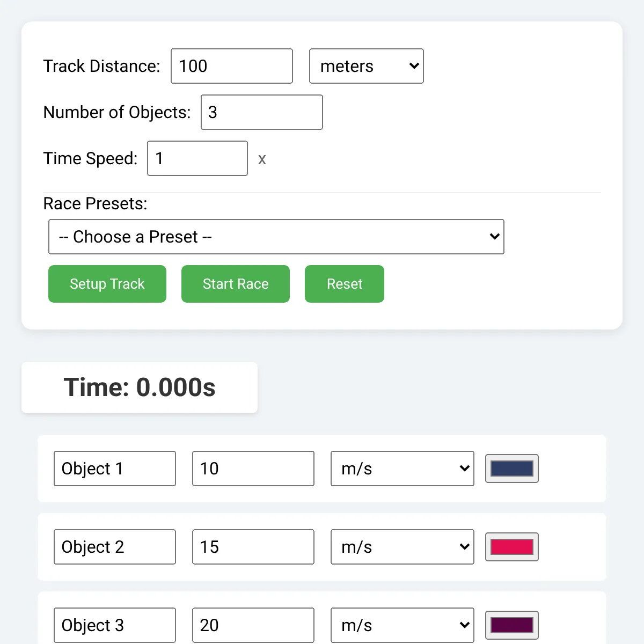Image resolution: width=644 pixels, height=644 pixels.
Task: Click the Track Distance input field
Action: click(x=232, y=66)
